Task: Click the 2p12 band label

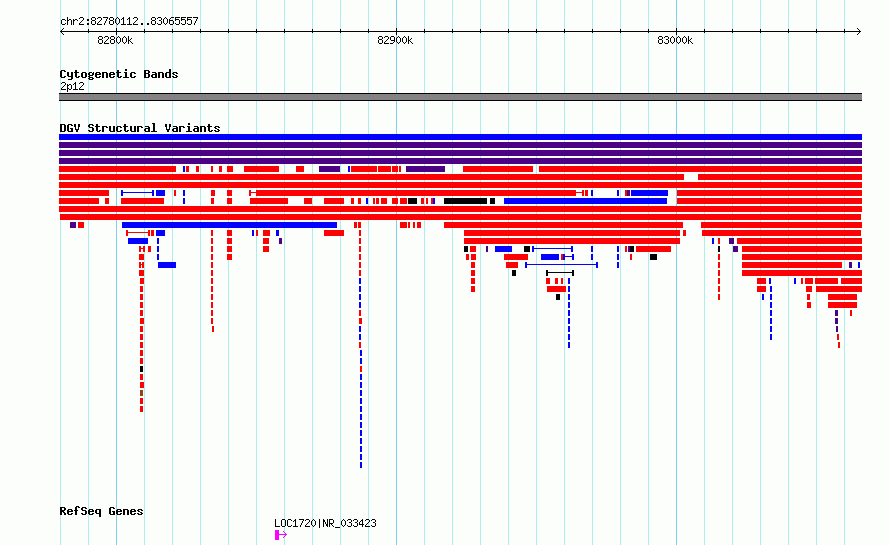Action: 72,86
